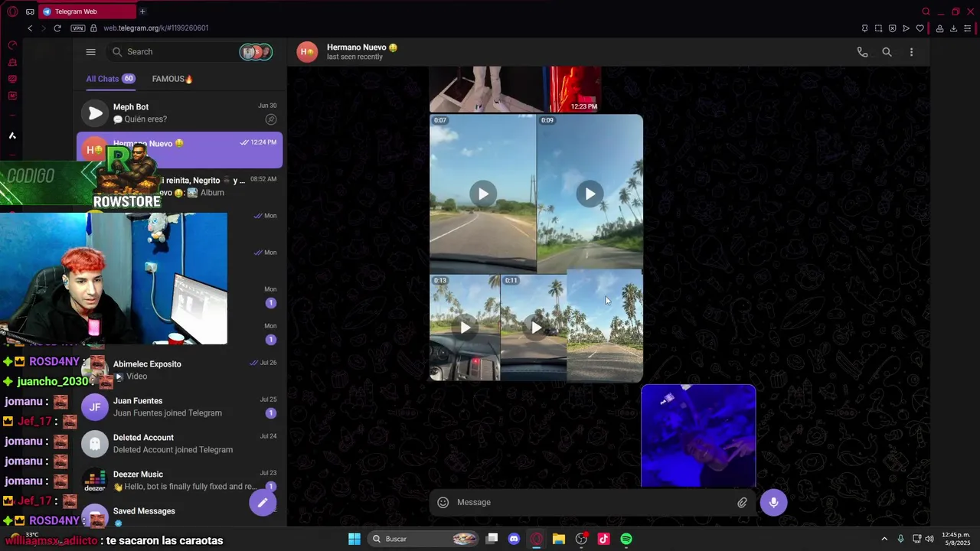Open TikTok from the taskbar

[603, 539]
